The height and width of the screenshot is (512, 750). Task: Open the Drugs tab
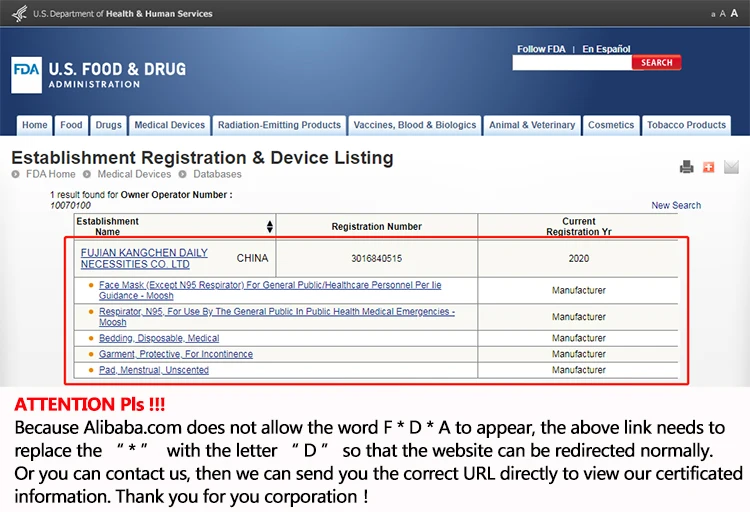(x=108, y=125)
